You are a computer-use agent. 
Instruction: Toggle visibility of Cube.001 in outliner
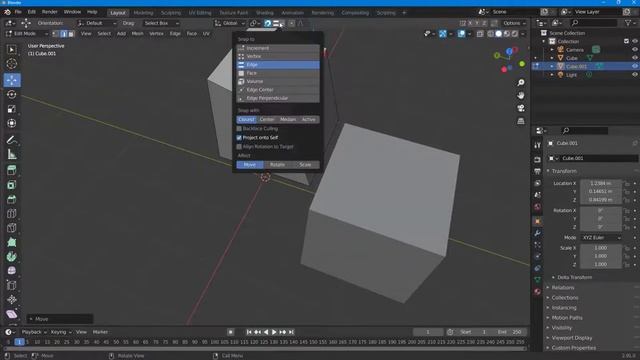tap(635, 66)
